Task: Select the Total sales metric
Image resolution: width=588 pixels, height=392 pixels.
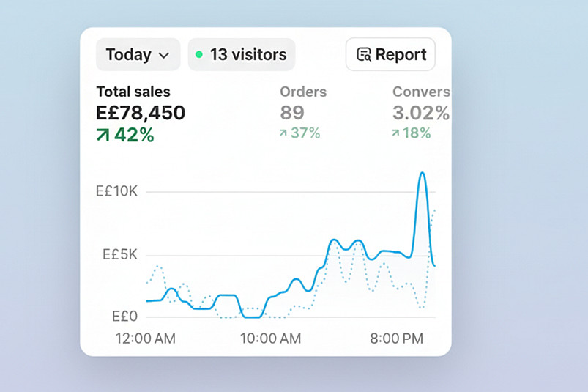Action: coord(133,92)
